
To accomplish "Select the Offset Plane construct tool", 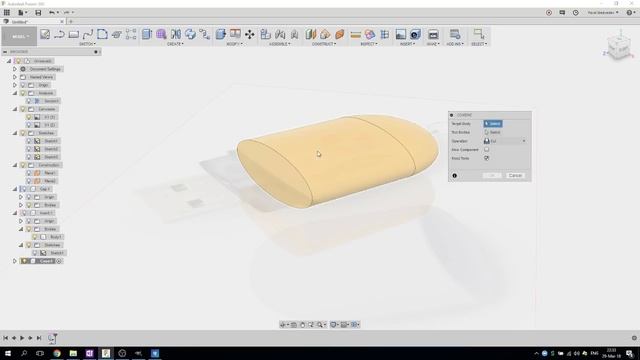I will click(x=311, y=34).
